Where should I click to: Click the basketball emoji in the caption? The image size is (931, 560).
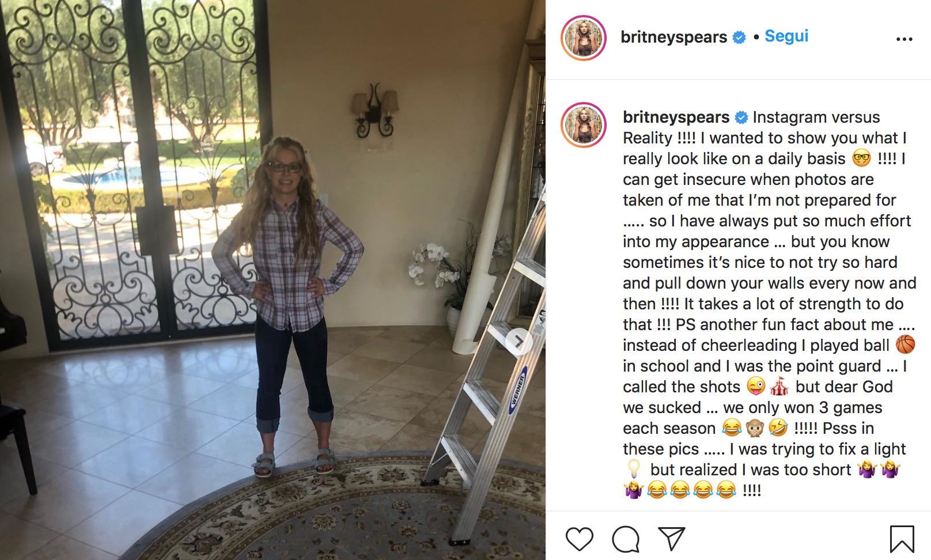(905, 345)
